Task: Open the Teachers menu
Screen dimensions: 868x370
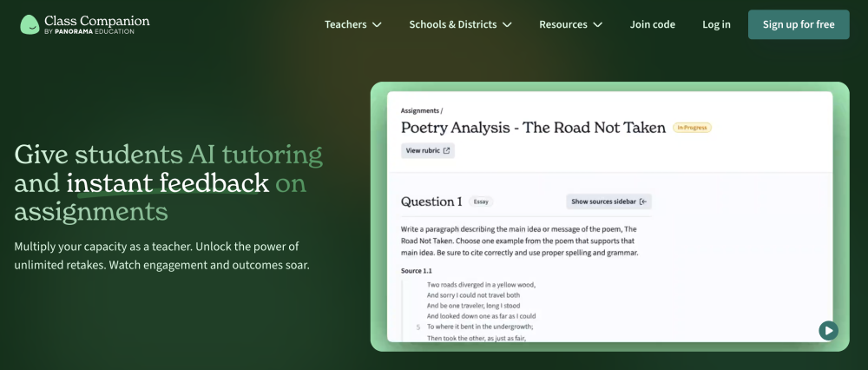Action: [353, 24]
